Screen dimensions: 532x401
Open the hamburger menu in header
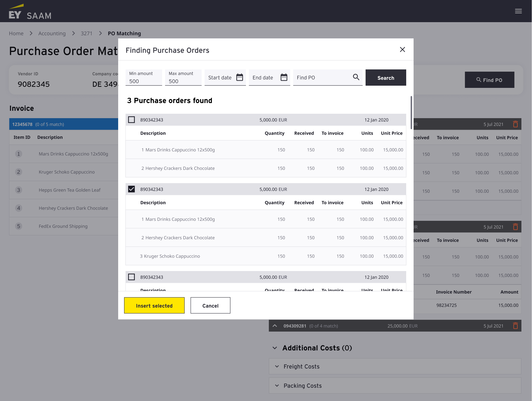pyautogui.click(x=518, y=11)
